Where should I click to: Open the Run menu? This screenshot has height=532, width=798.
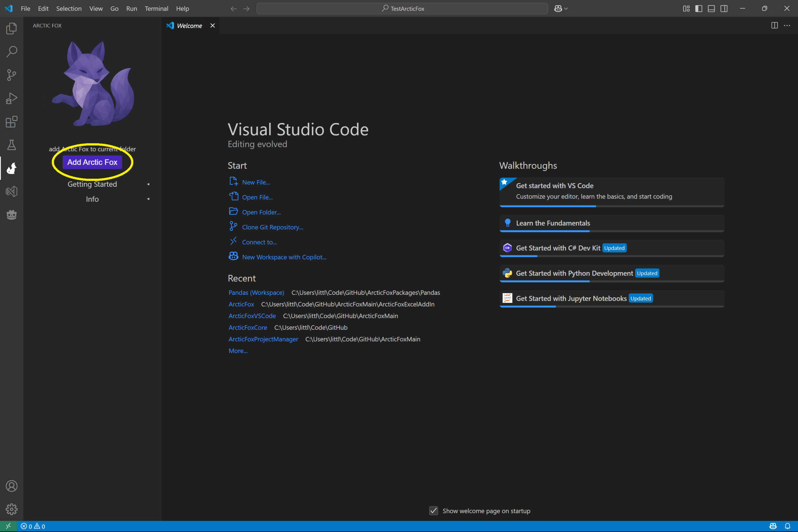point(132,8)
